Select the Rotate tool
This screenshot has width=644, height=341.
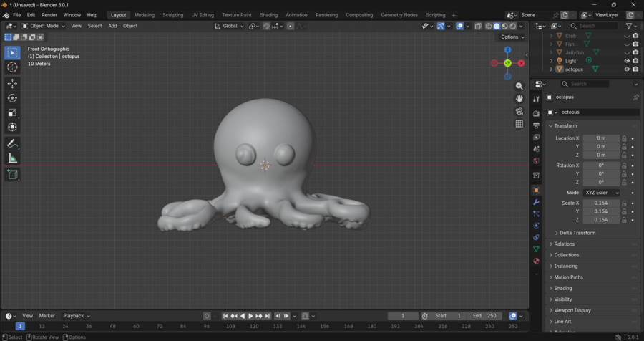(12, 98)
